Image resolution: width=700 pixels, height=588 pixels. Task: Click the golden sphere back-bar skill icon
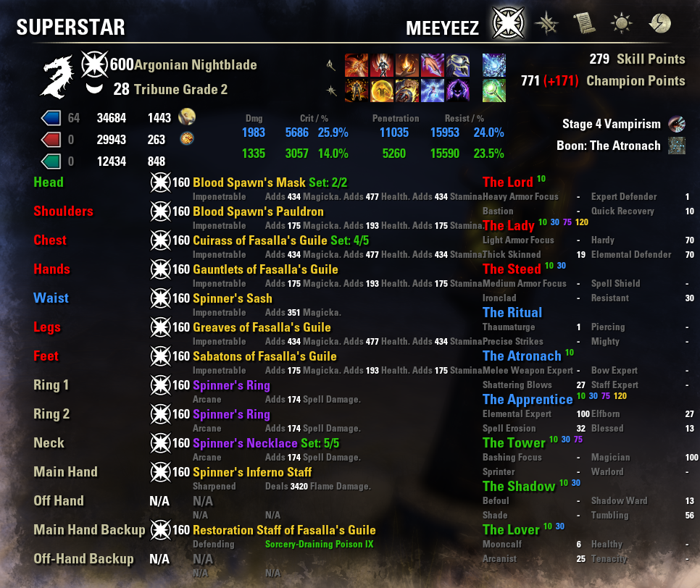click(382, 91)
